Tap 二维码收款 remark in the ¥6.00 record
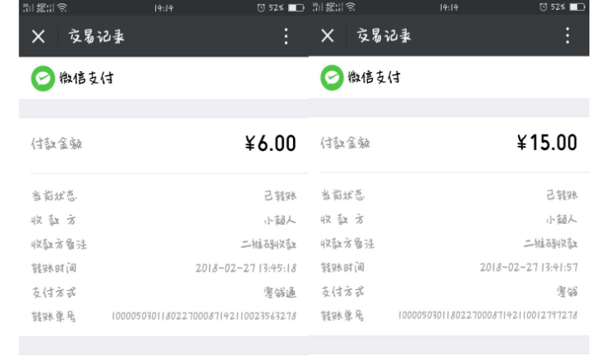Viewport: 596px width, 364px height. tap(269, 245)
